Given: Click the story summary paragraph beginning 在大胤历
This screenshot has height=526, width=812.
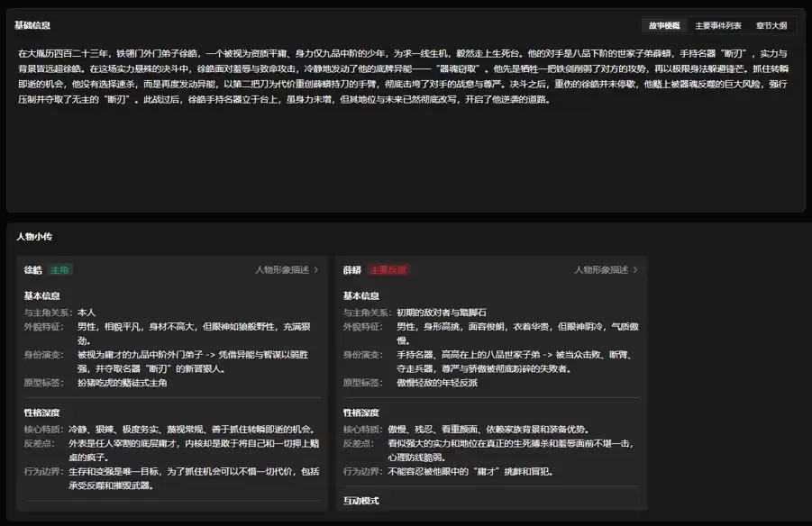Looking at the screenshot, I should (404, 76).
